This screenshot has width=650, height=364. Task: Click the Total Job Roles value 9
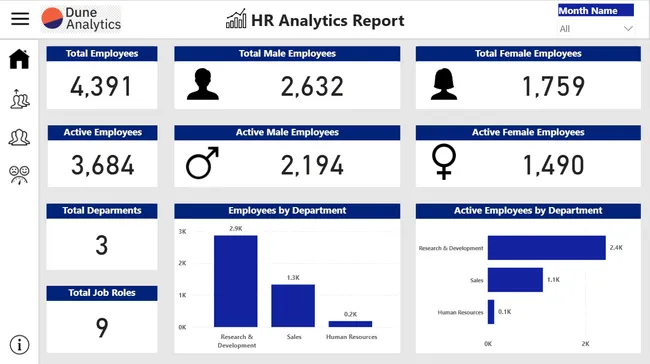coord(102,328)
